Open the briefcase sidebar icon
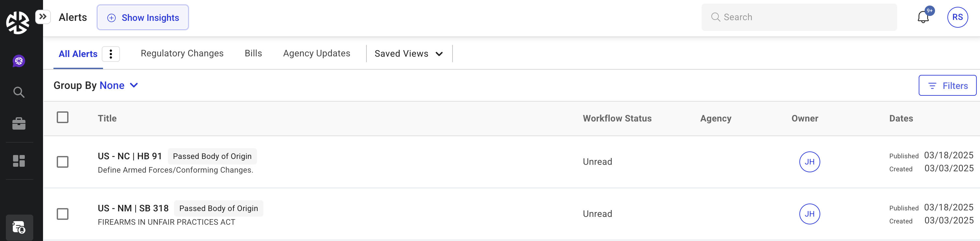 (19, 123)
